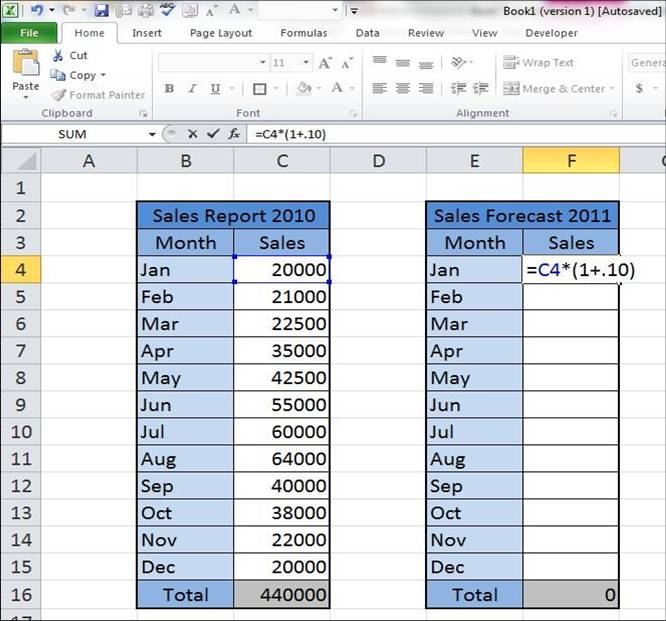
Task: Switch to the Page Layout tab
Action: click(220, 33)
